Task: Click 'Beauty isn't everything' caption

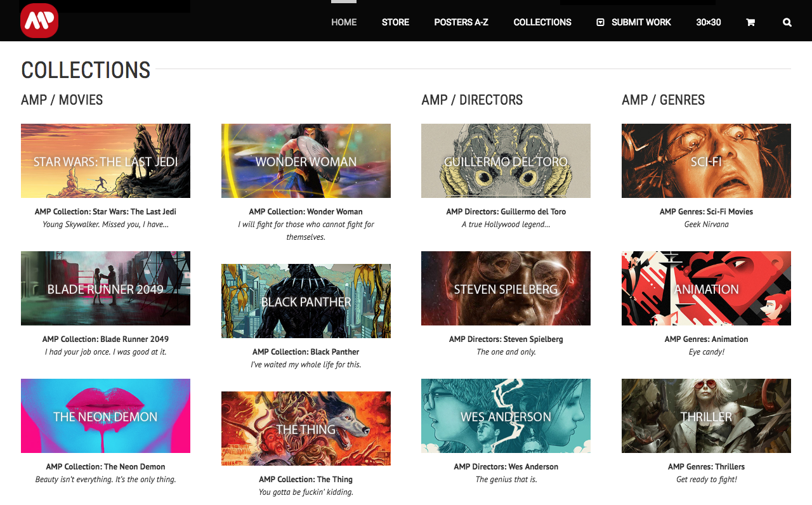Action: pyautogui.click(x=105, y=480)
